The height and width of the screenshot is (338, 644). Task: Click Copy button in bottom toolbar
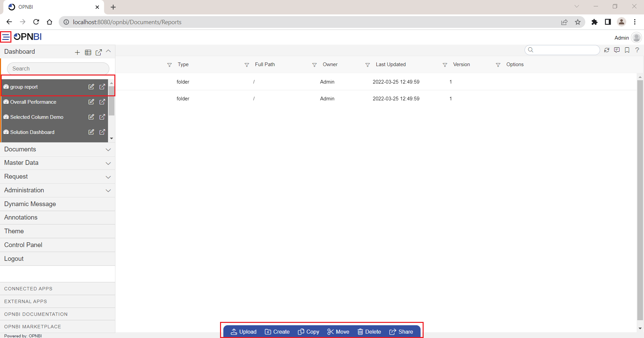click(x=308, y=332)
